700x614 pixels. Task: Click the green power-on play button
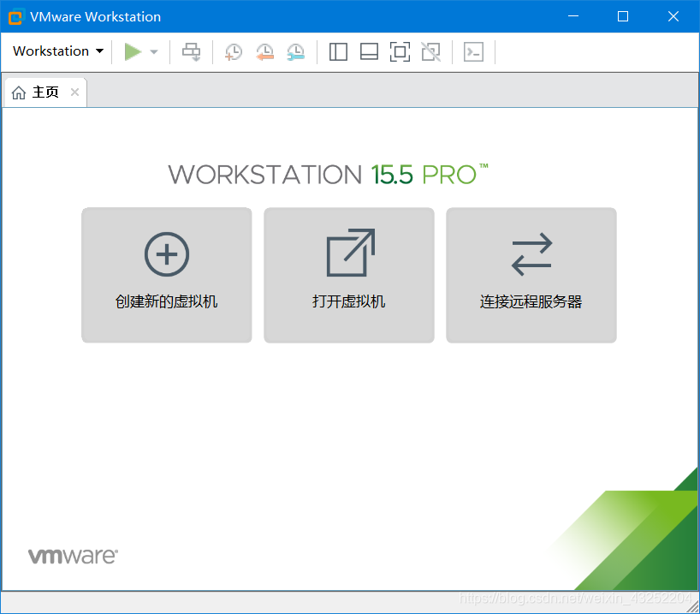click(133, 52)
